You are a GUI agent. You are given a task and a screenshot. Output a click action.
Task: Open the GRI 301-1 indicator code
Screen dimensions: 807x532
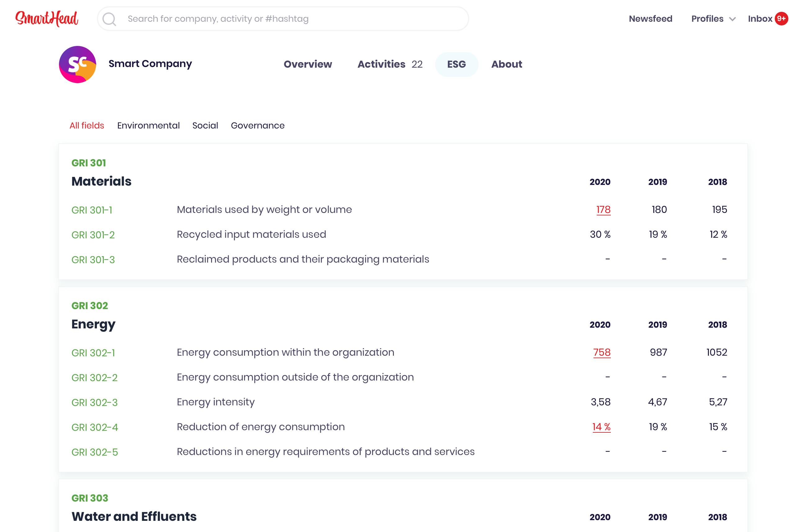coord(92,210)
